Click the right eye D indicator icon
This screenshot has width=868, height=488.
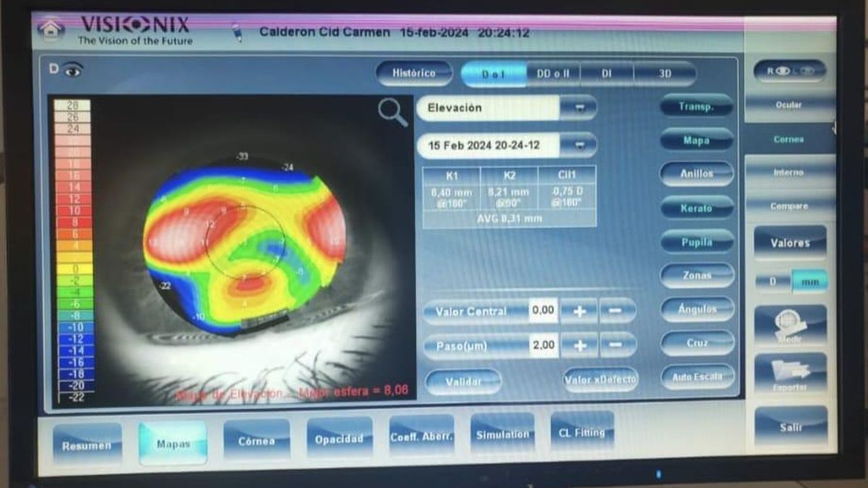(x=67, y=69)
